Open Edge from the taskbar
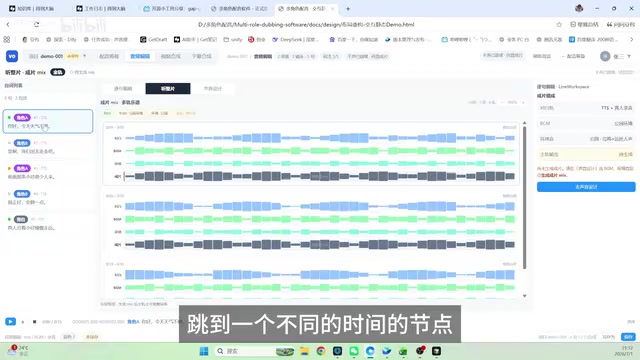 370,351
